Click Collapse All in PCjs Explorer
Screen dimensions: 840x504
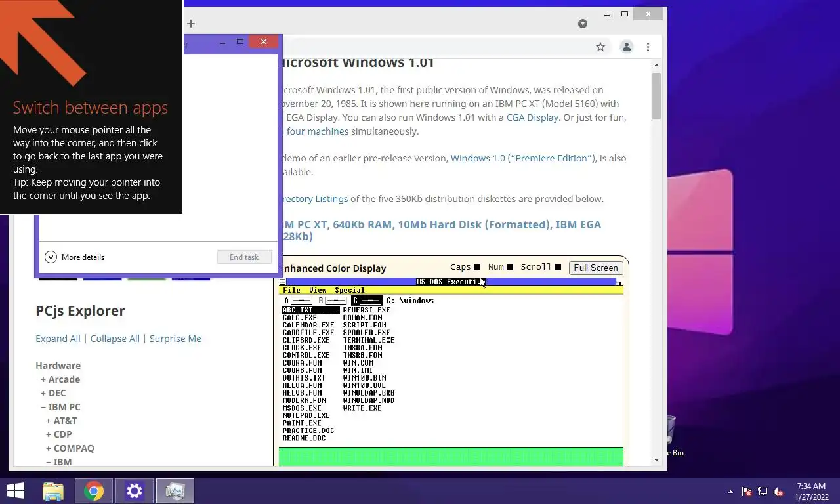115,339
